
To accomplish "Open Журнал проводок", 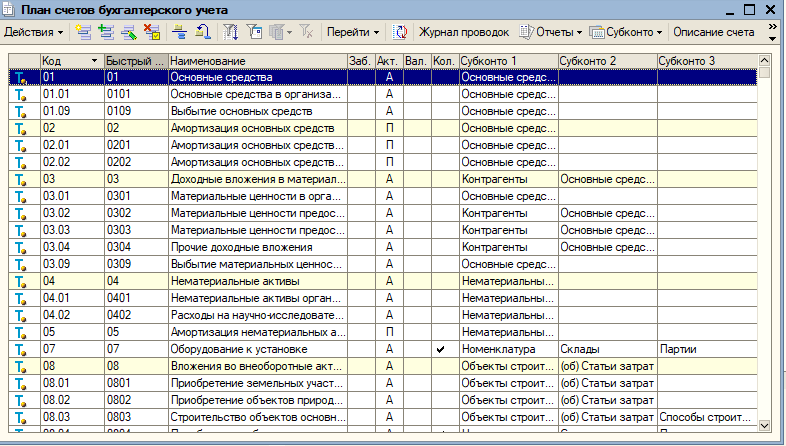I will point(464,32).
